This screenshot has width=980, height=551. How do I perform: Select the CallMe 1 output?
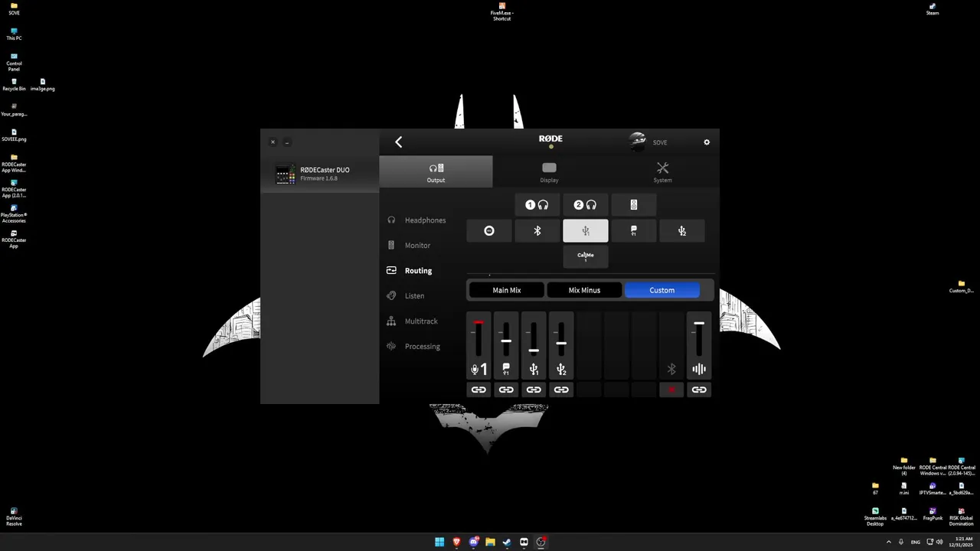pyautogui.click(x=586, y=256)
